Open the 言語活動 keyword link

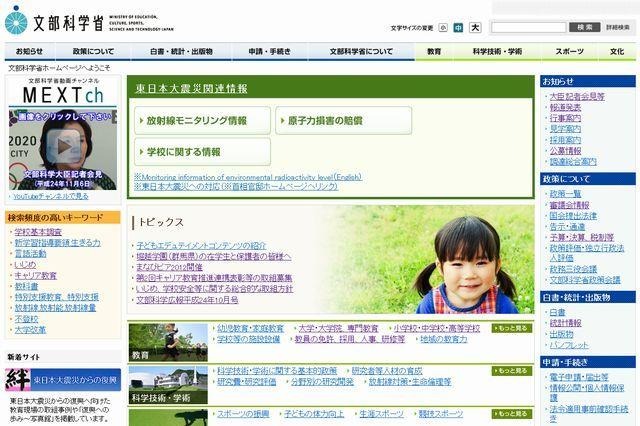pos(31,254)
